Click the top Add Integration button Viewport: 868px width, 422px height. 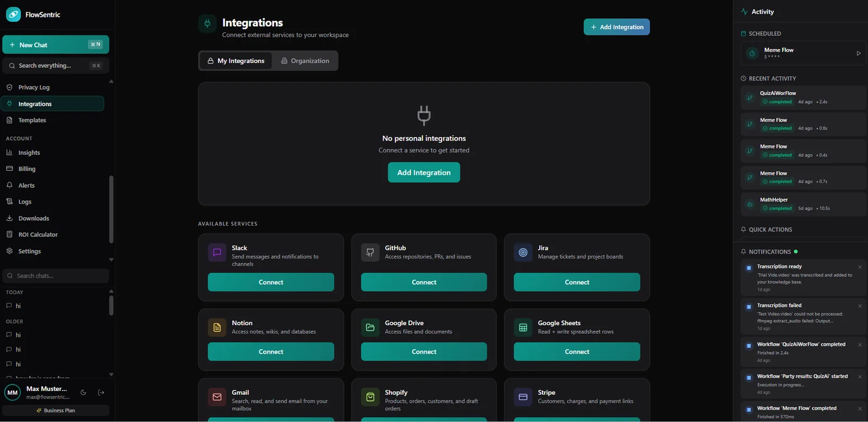click(617, 27)
